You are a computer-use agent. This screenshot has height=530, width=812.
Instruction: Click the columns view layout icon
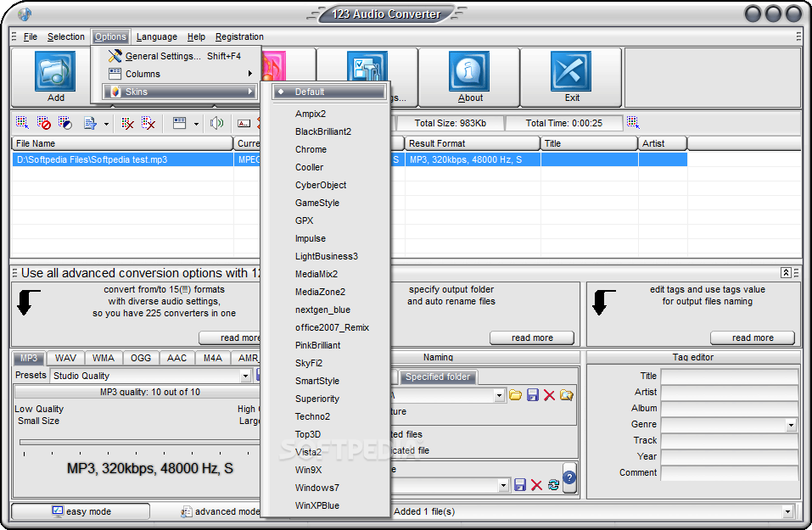[x=180, y=123]
